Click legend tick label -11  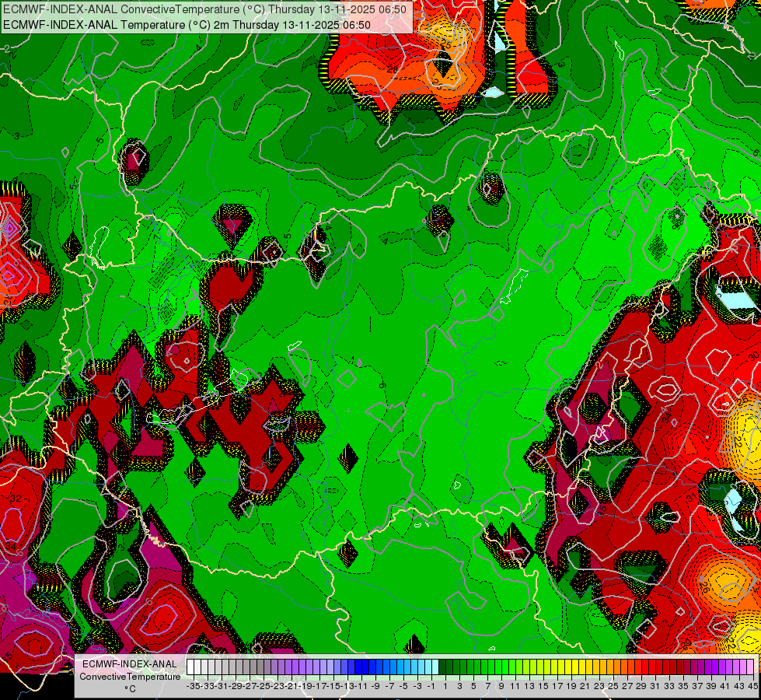[361, 686]
